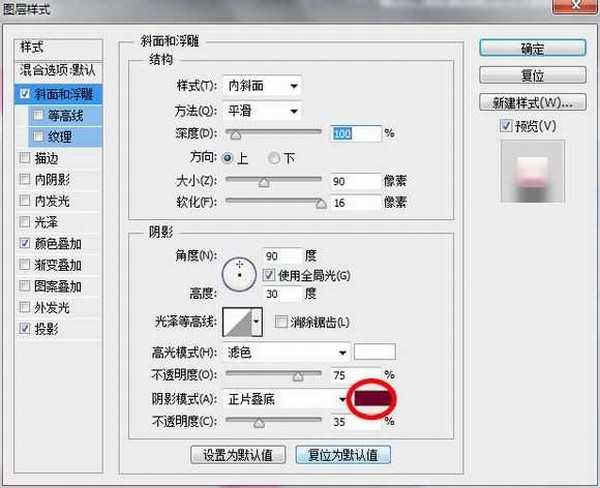Click the shadow 不透明度(C) slider handle

click(x=259, y=423)
